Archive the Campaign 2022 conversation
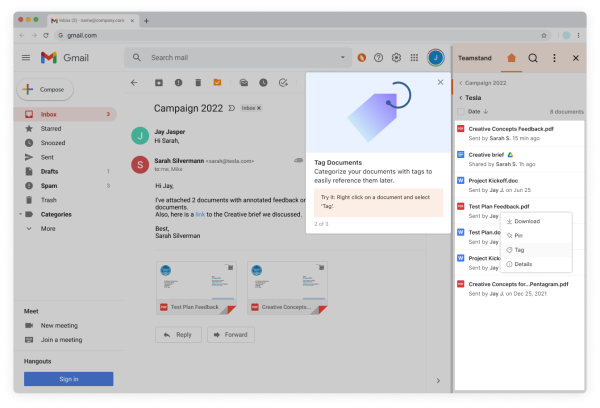 point(159,83)
